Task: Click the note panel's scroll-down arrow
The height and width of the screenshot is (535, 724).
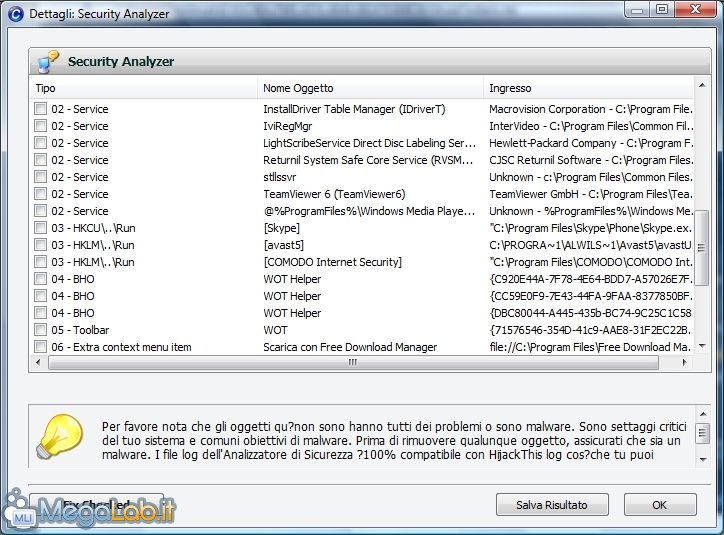Action: click(x=703, y=459)
